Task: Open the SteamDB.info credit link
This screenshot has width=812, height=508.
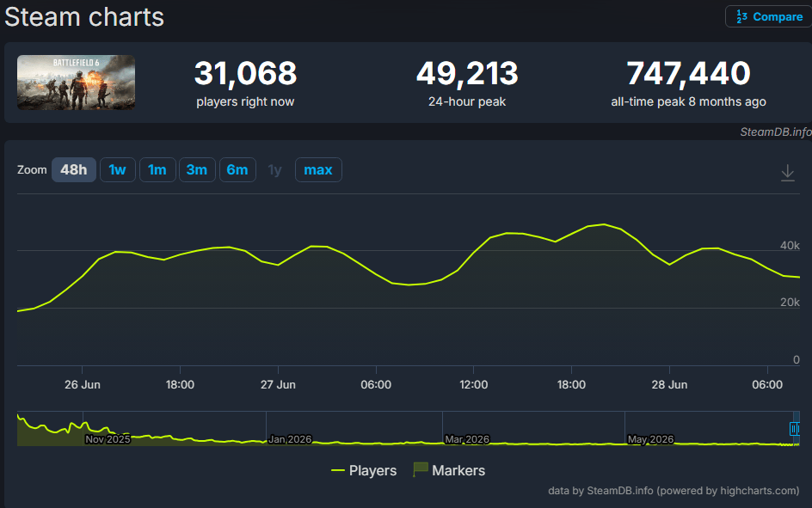Action: [775, 132]
